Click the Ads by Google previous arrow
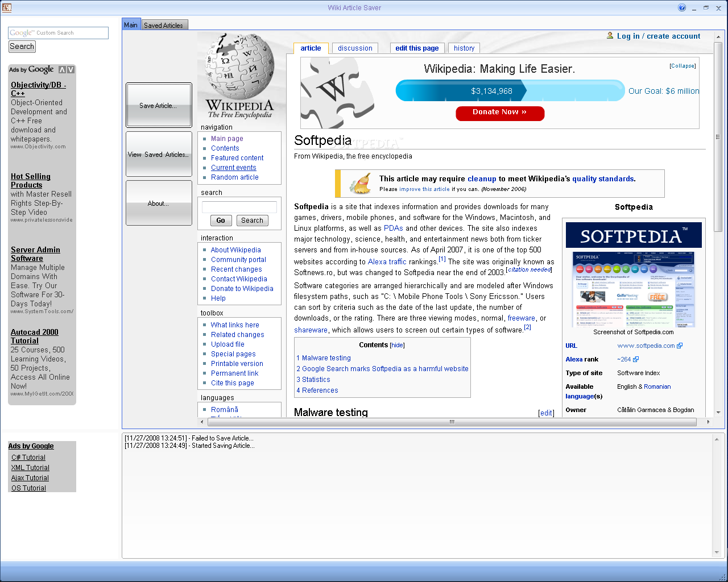 click(x=62, y=69)
